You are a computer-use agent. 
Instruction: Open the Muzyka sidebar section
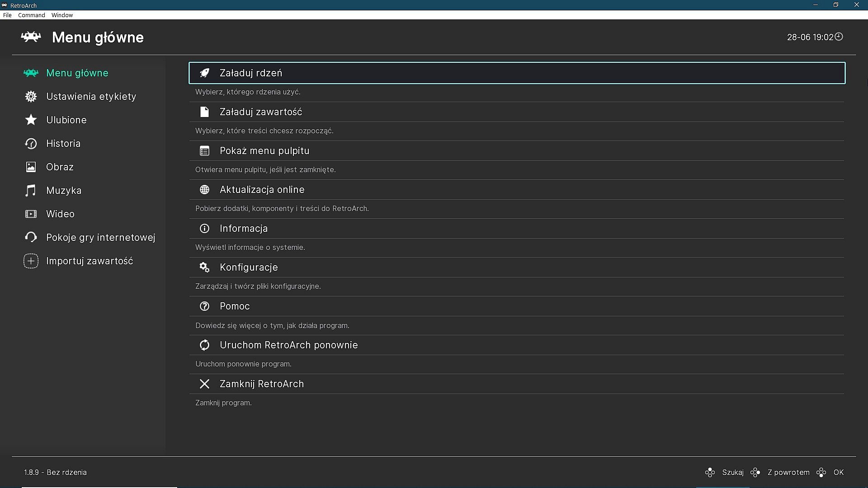(64, 190)
